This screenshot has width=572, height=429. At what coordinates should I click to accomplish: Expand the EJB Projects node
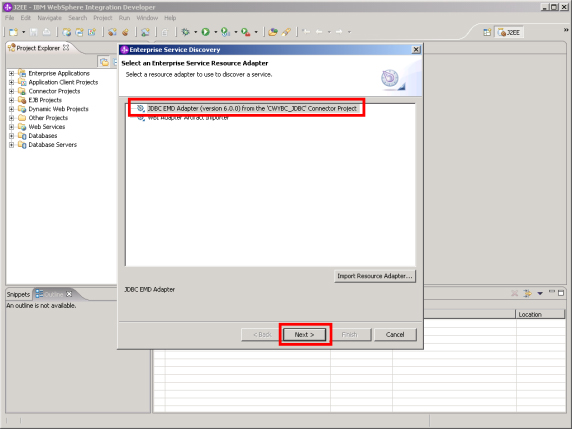[11, 100]
